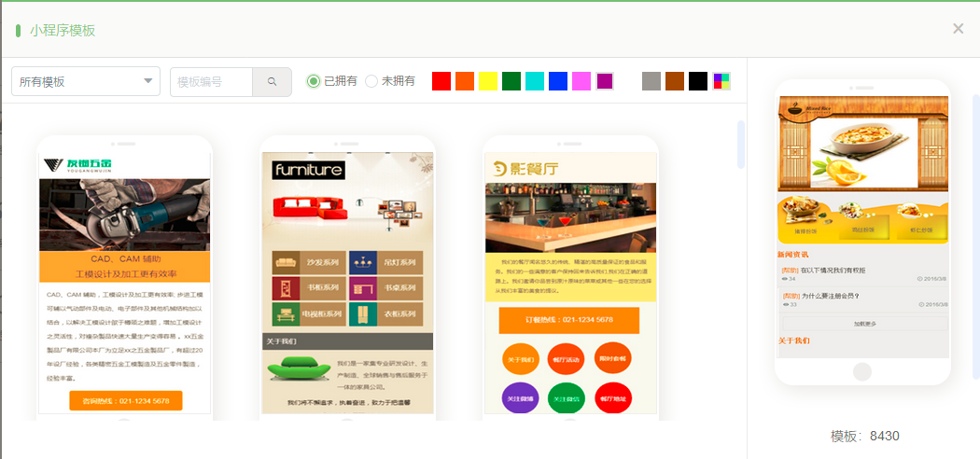Select the furniture template thumbnail
This screenshot has height=459, width=980.
click(346, 280)
